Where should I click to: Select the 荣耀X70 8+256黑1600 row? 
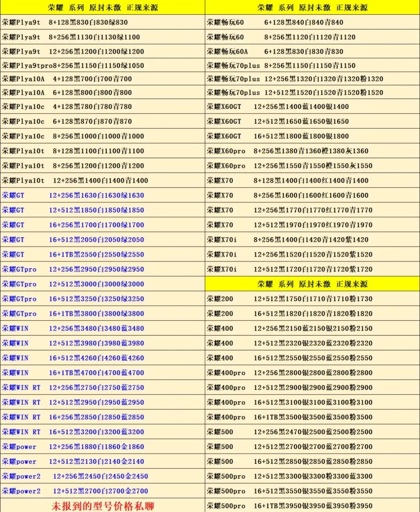[312, 195]
